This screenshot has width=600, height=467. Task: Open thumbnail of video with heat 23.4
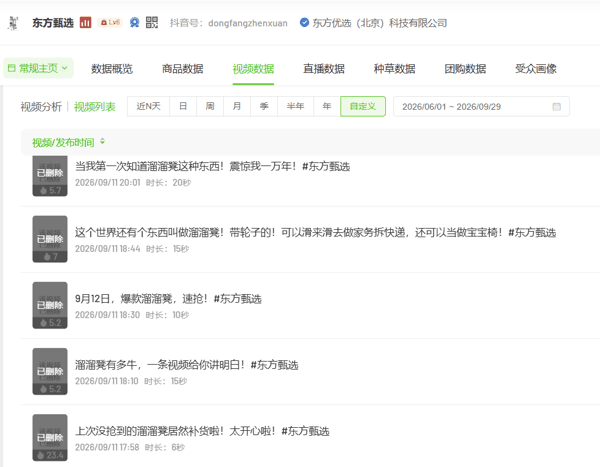pos(50,438)
